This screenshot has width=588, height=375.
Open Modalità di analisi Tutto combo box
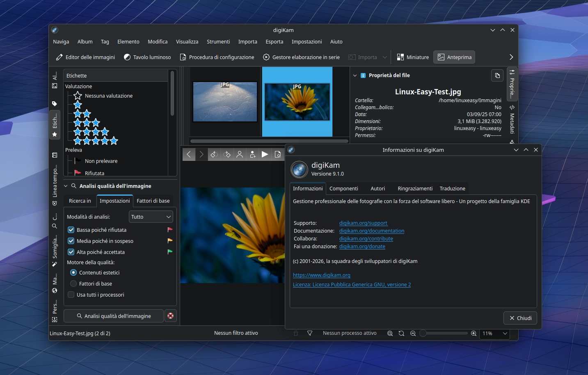(x=151, y=217)
